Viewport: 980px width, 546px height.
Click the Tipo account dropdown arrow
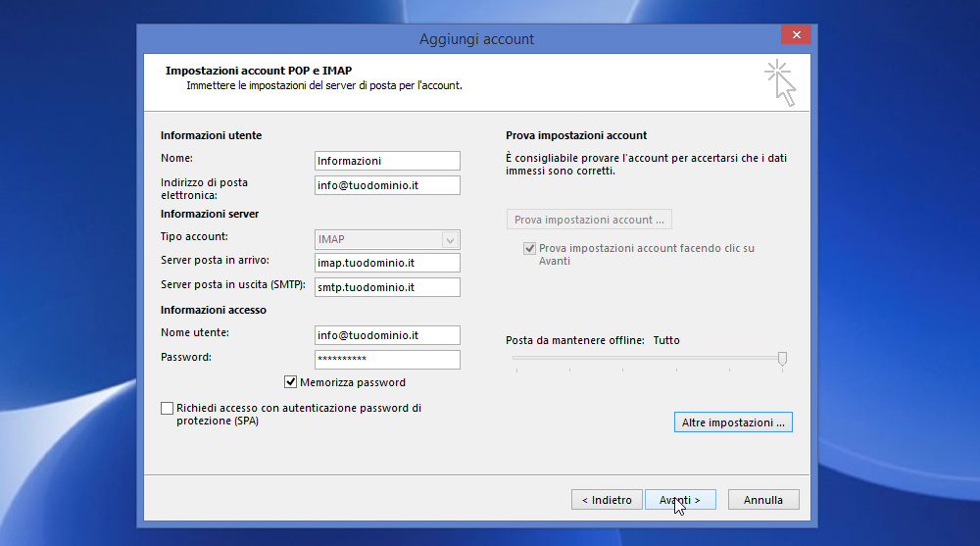tap(450, 239)
